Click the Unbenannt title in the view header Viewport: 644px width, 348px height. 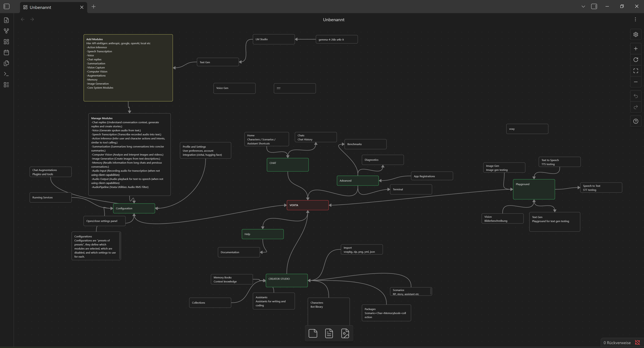333,20
